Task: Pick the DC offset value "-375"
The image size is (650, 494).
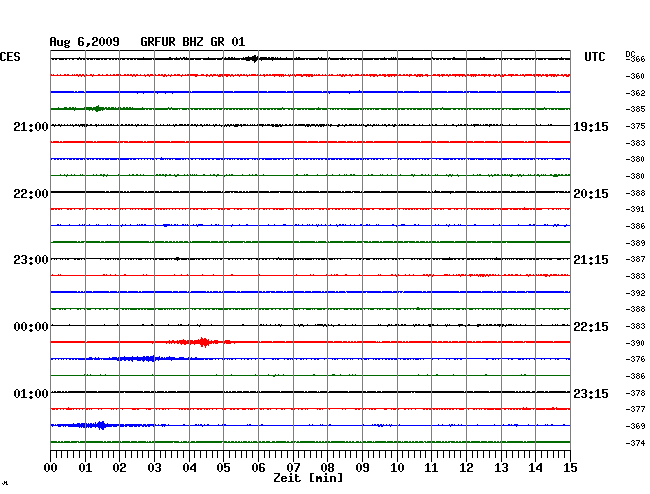Action: [635, 126]
